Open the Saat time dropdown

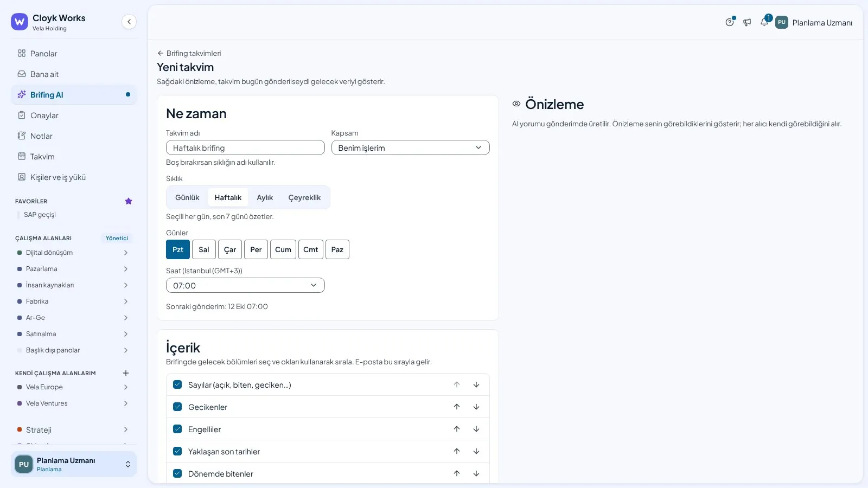[245, 285]
